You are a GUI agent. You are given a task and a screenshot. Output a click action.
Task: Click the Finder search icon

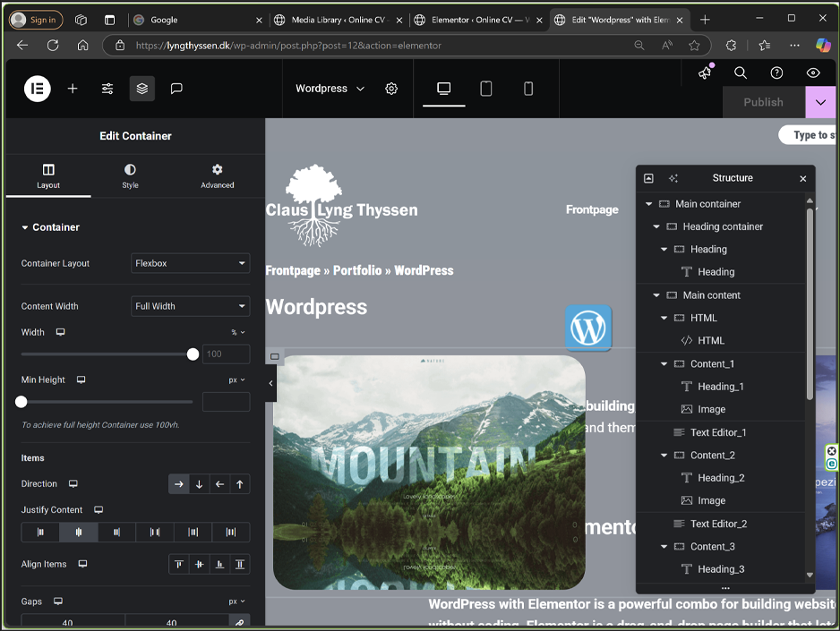(x=741, y=73)
